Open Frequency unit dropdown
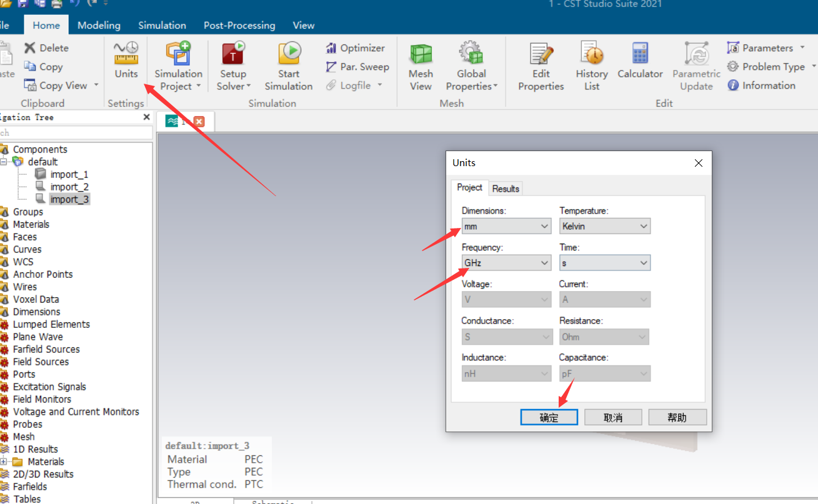Image resolution: width=818 pixels, height=504 pixels. coord(506,263)
